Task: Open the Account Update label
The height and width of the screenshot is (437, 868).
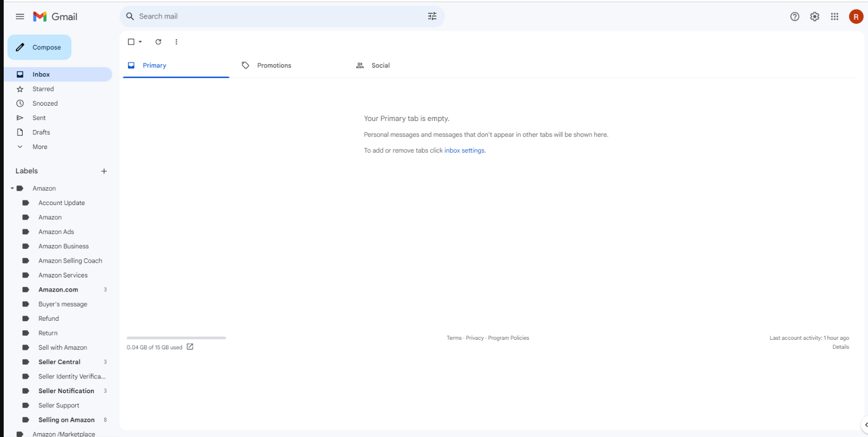Action: [x=61, y=203]
